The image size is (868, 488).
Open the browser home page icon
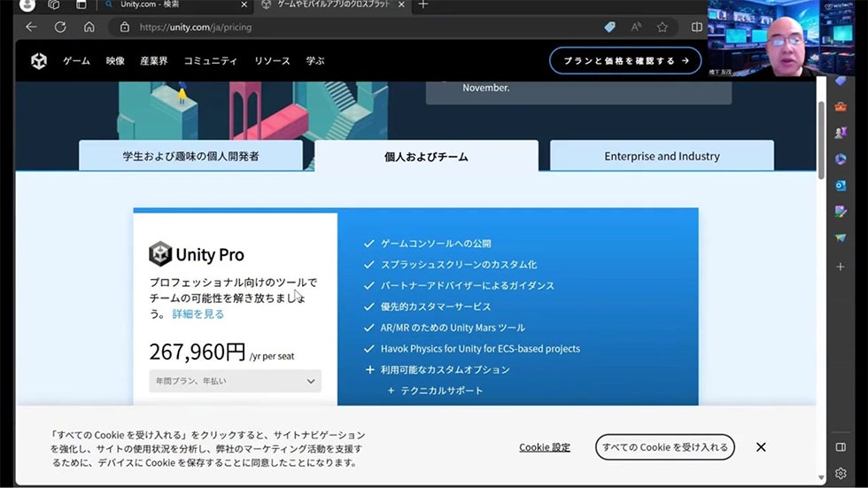[x=89, y=27]
